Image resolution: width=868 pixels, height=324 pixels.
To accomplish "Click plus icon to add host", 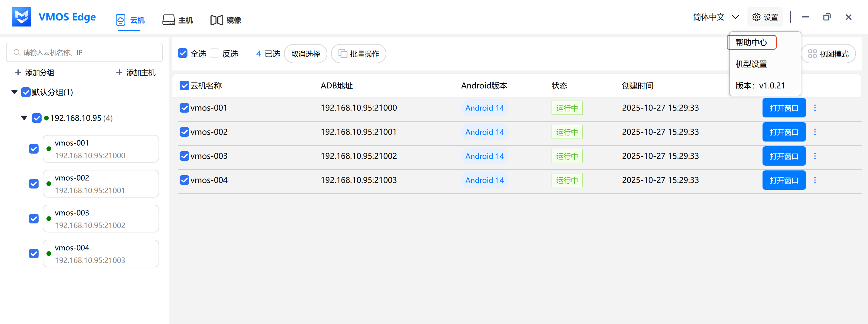I will click(x=119, y=72).
